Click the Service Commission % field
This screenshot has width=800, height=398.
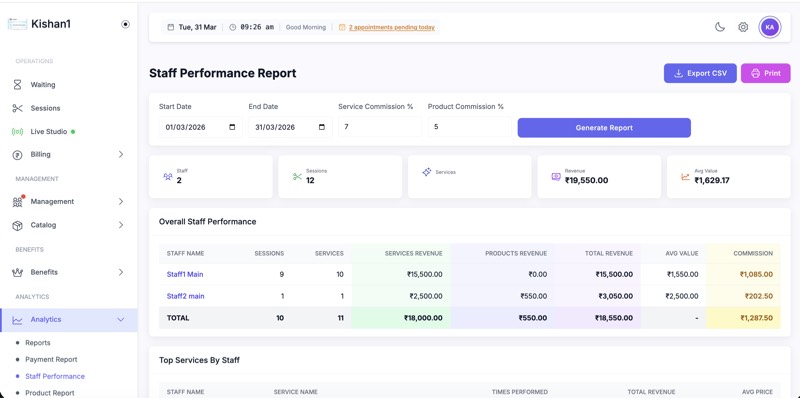pos(380,127)
